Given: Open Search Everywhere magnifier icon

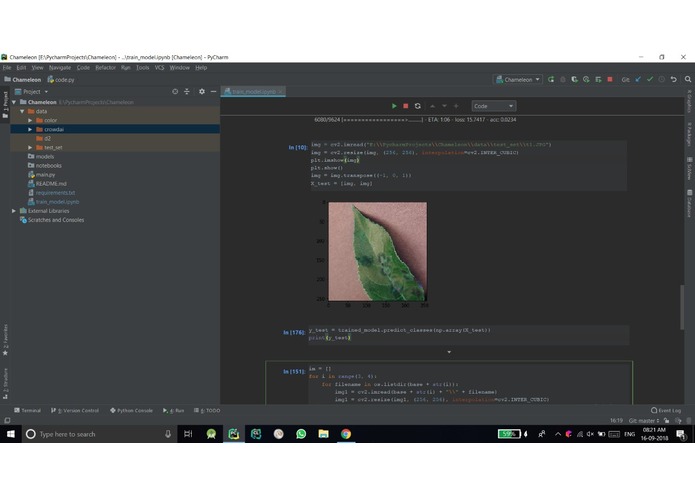Looking at the screenshot, I should click(688, 79).
